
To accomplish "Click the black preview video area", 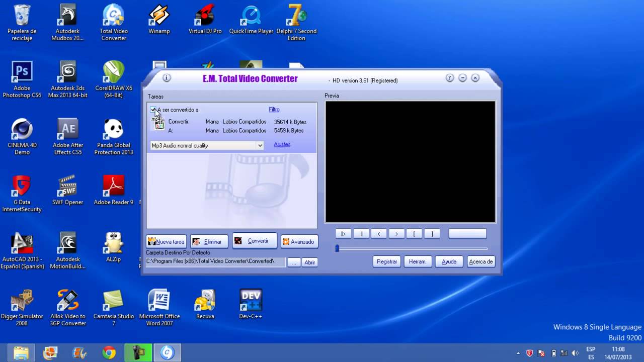I will [x=410, y=162].
